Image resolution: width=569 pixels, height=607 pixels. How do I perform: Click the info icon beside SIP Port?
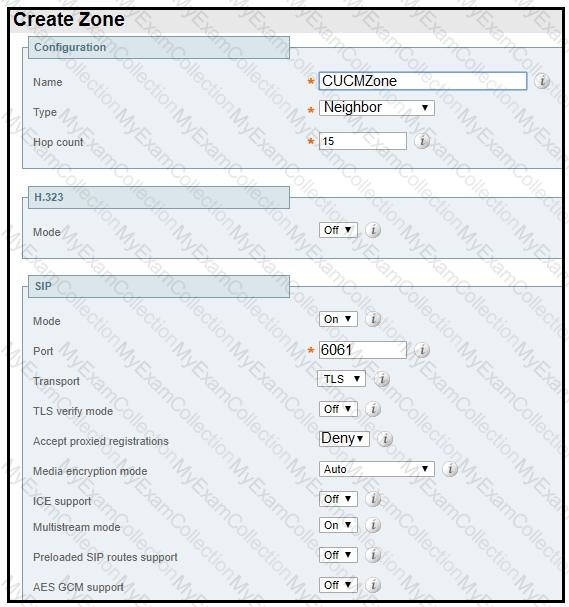[x=422, y=350]
